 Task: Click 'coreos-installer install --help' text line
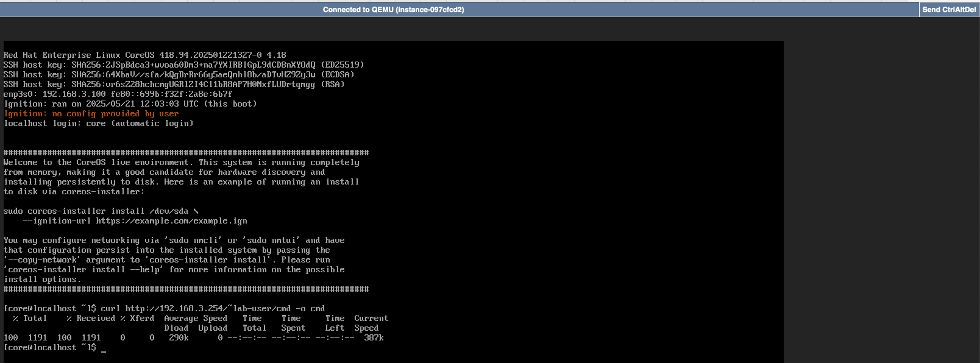[x=174, y=270]
